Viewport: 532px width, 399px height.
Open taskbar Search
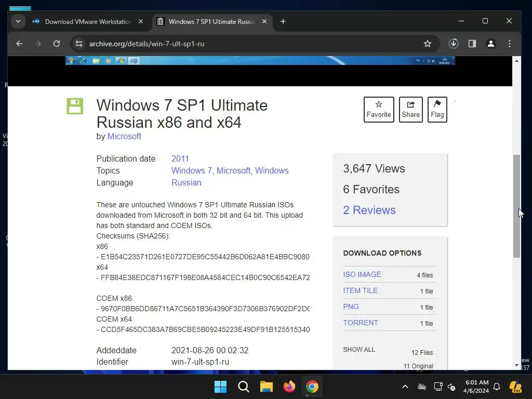(243, 387)
